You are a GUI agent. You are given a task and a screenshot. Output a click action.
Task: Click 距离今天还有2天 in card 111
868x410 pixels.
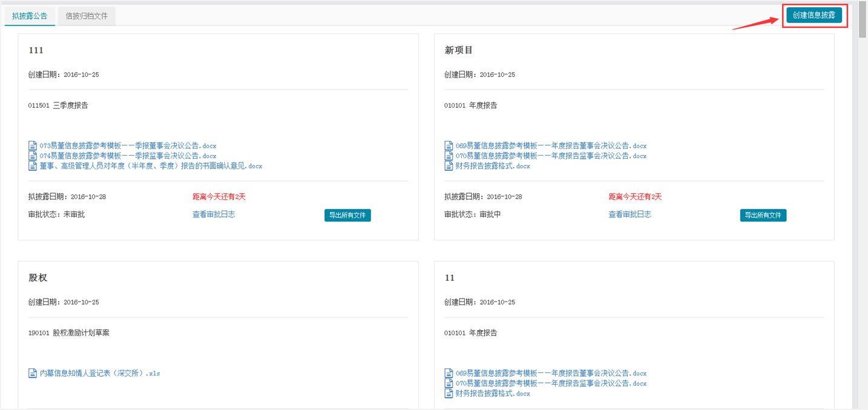[219, 197]
